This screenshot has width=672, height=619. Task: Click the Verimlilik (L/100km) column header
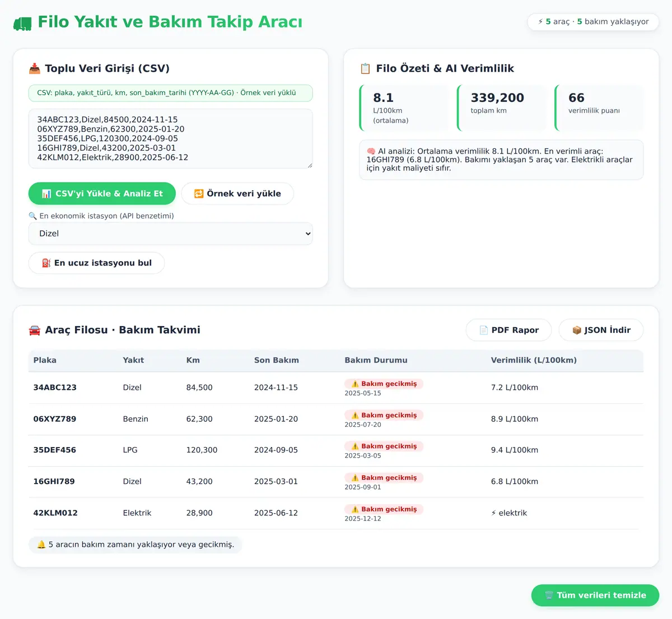[x=534, y=361]
